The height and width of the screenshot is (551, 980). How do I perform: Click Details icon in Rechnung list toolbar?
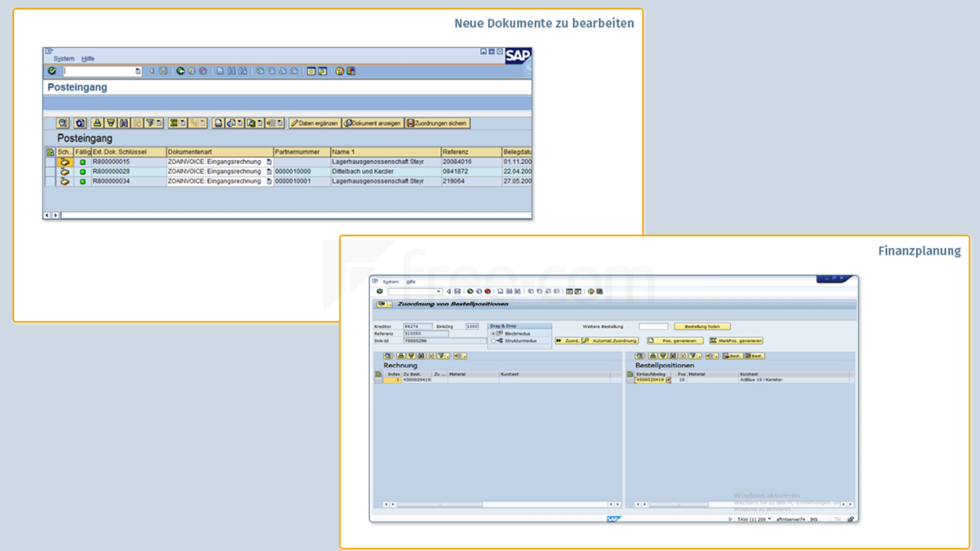point(388,356)
